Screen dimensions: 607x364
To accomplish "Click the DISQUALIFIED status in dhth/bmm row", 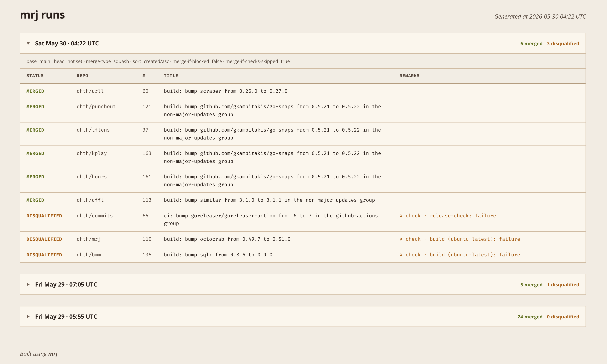I will (x=44, y=255).
